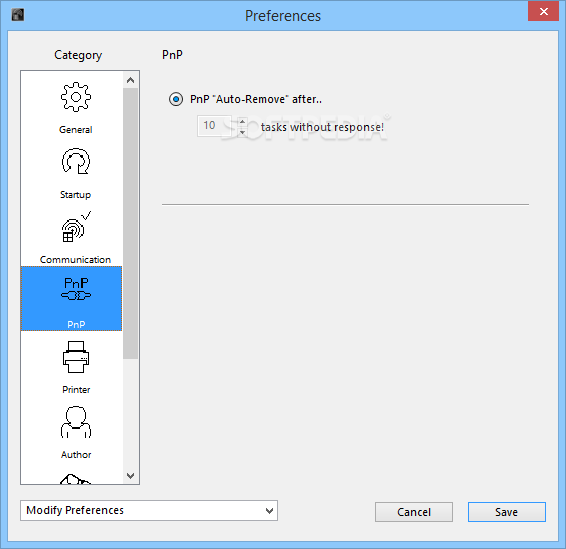Screen dimensions: 566x549
Task: Select the Author person icon
Action: click(75, 422)
